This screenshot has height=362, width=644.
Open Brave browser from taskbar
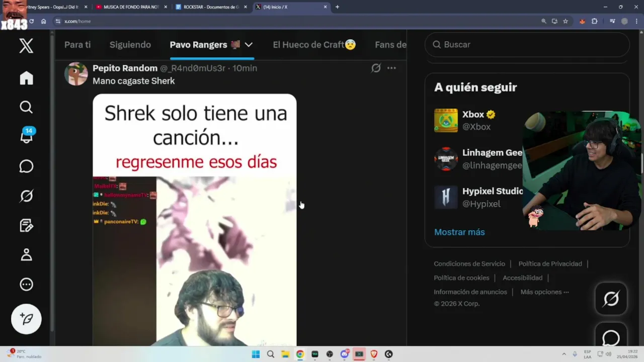(374, 354)
